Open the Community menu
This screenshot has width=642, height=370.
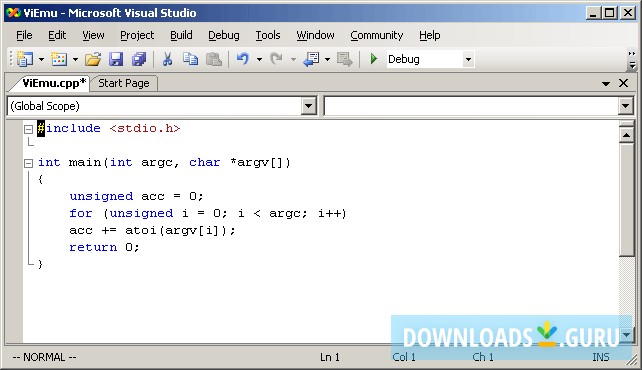(x=377, y=36)
